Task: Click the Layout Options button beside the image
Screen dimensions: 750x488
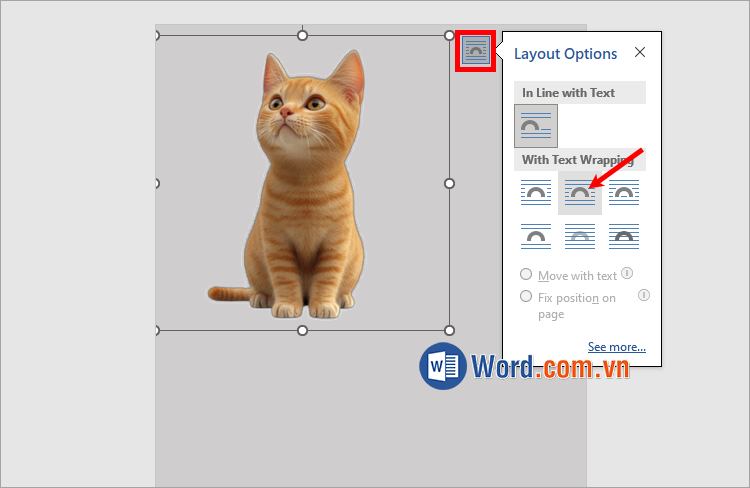Action: pyautogui.click(x=476, y=51)
